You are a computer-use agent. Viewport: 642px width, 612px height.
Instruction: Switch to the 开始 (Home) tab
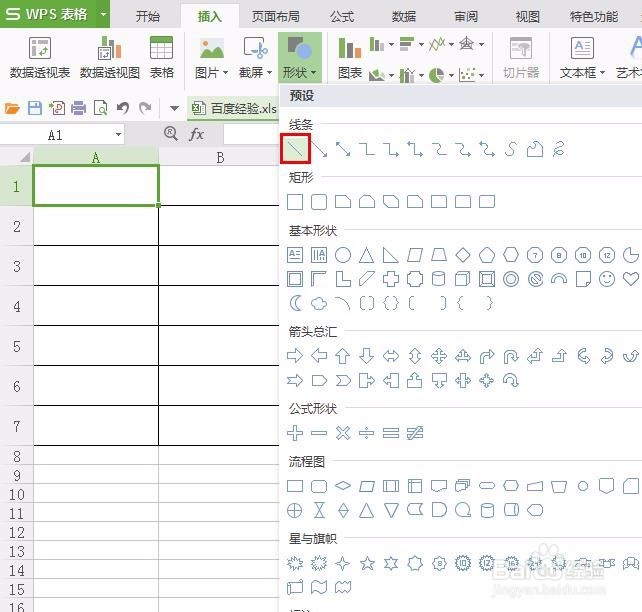pyautogui.click(x=148, y=16)
